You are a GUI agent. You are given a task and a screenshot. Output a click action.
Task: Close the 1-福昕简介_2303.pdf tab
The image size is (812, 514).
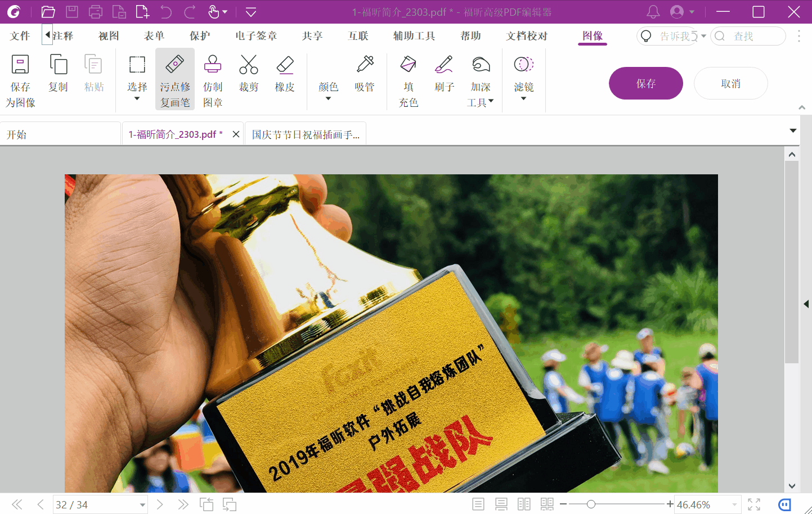click(x=236, y=134)
